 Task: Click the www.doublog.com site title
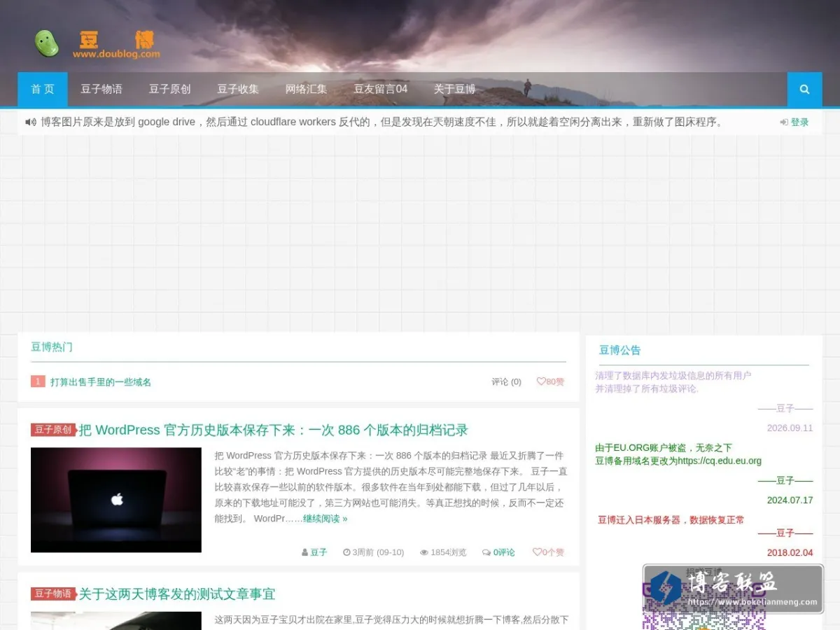[116, 54]
